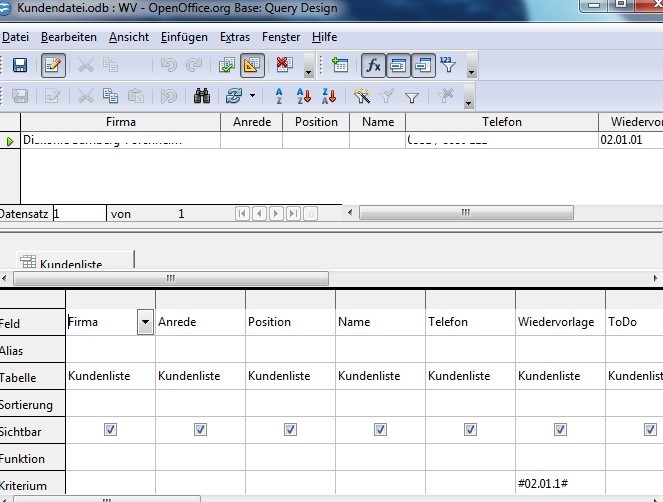The width and height of the screenshot is (663, 502).
Task: Toggle the Functions fx icon
Action: click(373, 66)
